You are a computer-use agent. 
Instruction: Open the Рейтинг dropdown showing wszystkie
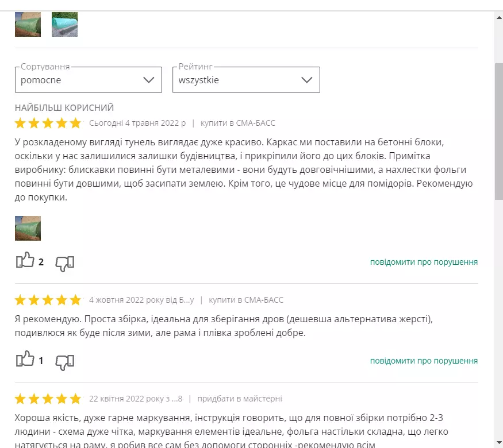[x=246, y=80]
